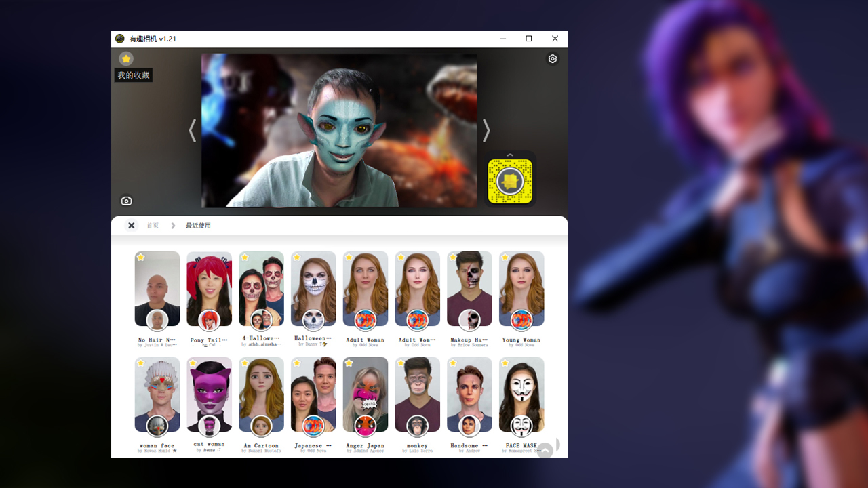Click the FACE MASK filter round avatar
Screen dimensions: 868x488
[x=521, y=426]
